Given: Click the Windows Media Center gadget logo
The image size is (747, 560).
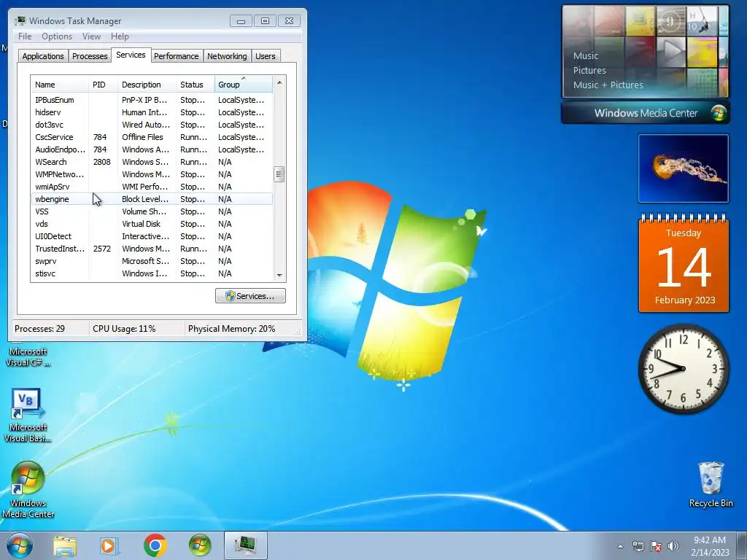Looking at the screenshot, I should click(719, 113).
